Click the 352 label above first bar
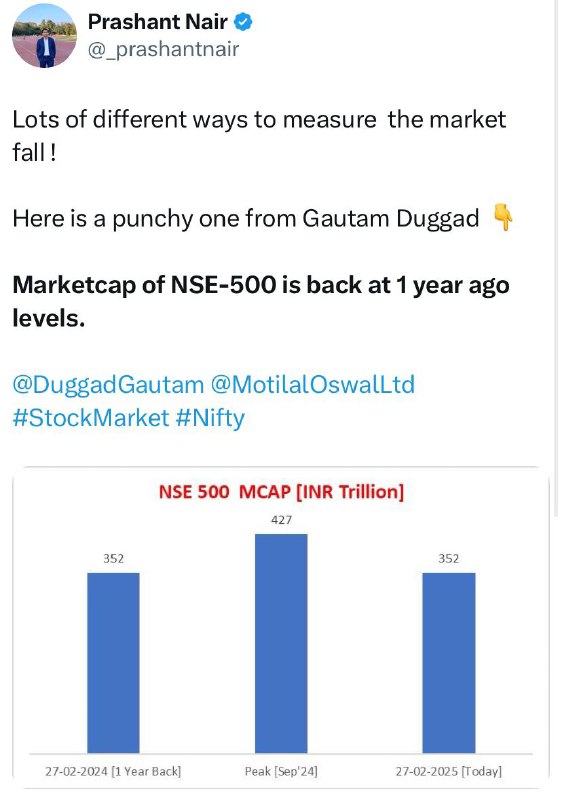This screenshot has height=800, width=562. pyautogui.click(x=113, y=559)
